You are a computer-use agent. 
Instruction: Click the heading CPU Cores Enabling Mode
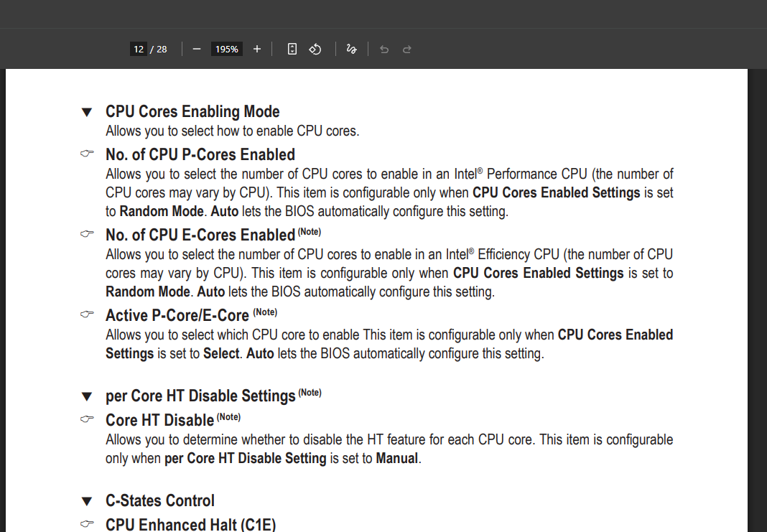[x=192, y=111]
